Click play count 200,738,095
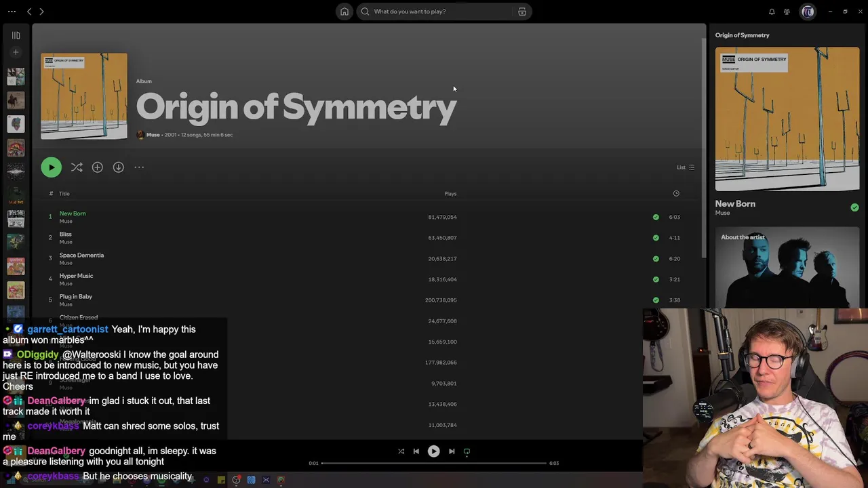868x488 pixels. 441,300
